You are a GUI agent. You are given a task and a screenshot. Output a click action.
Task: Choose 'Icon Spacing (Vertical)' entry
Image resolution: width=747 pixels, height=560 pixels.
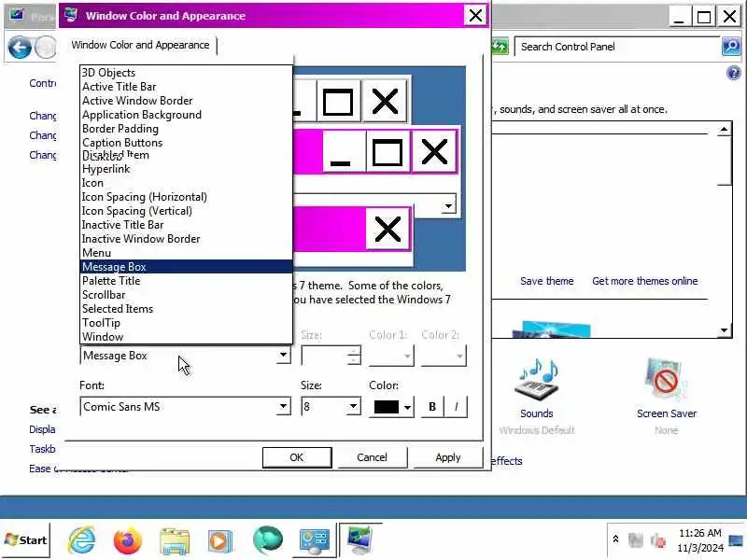[186, 211]
